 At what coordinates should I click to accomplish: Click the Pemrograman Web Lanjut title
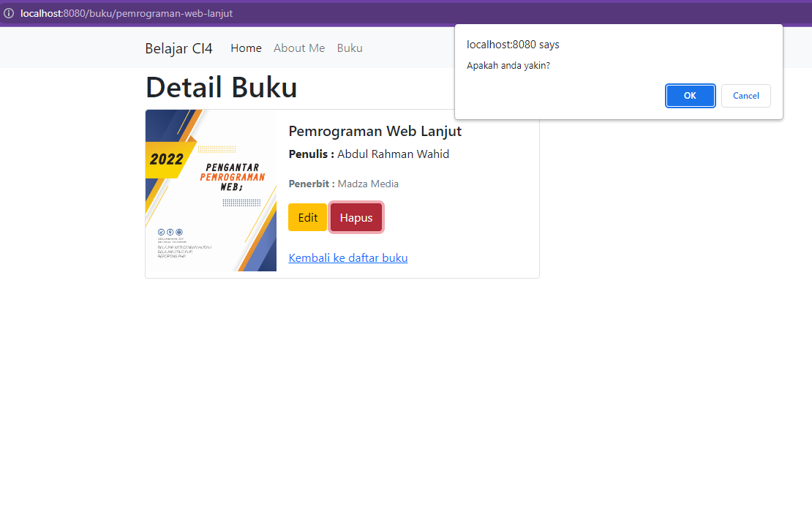pos(375,132)
